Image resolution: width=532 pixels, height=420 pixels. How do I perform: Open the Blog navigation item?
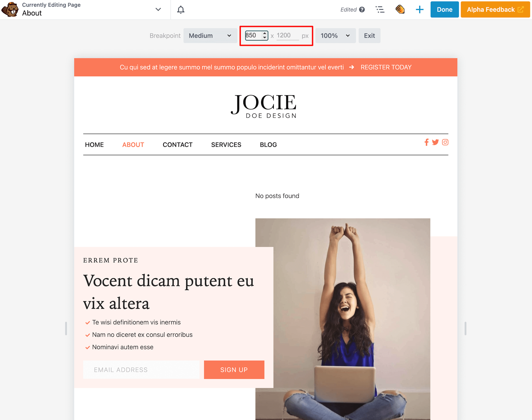click(x=268, y=145)
